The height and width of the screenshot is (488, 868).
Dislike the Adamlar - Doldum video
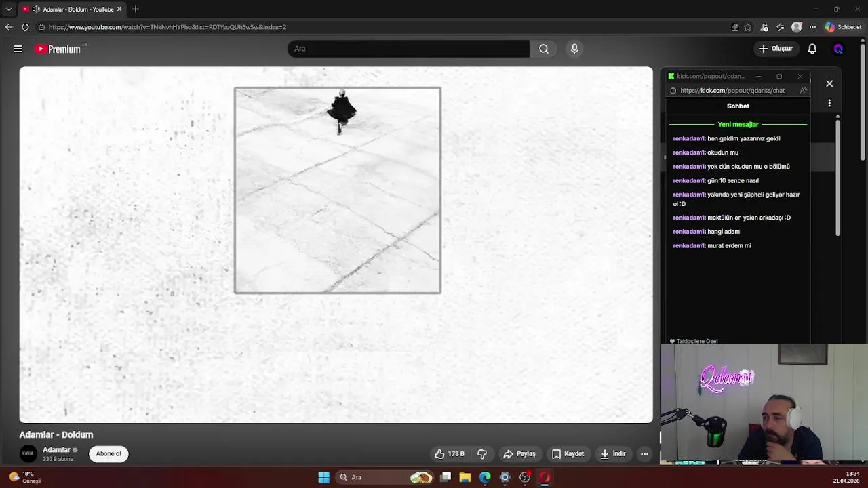482,453
